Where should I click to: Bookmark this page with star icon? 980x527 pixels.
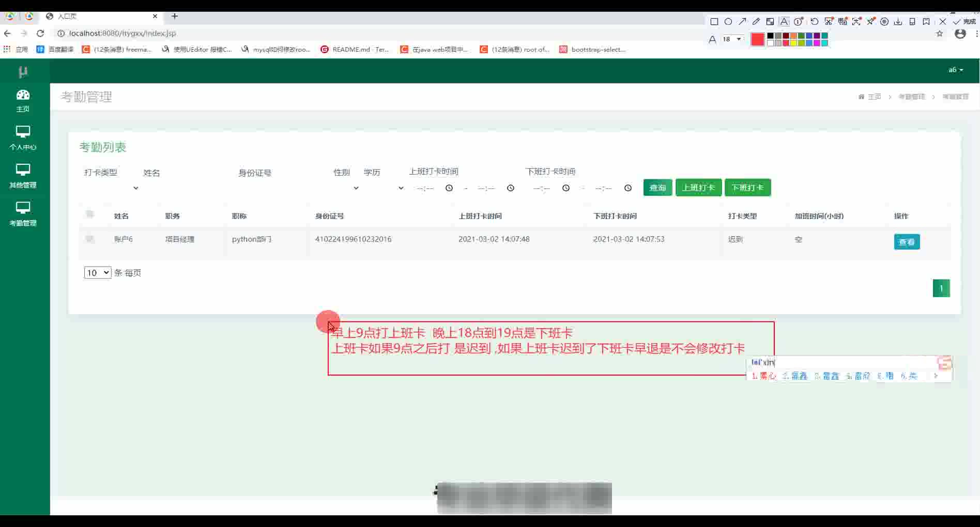point(940,34)
